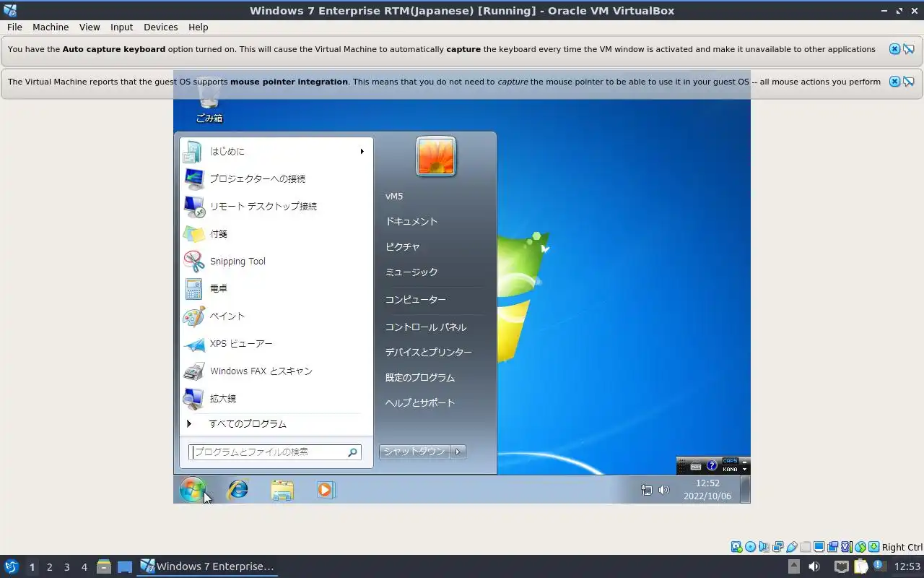Viewport: 924px width, 578px height.
Task: Launch Internet Explorer from the Windows taskbar
Action: click(237, 490)
